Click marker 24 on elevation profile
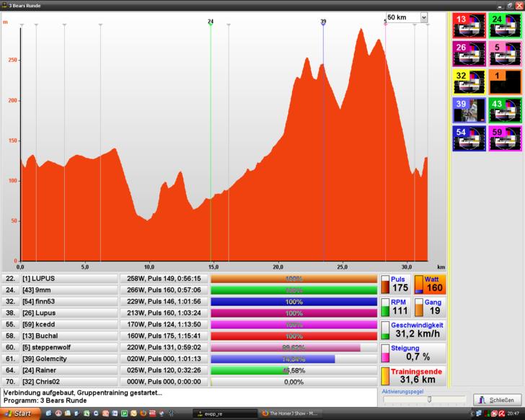The image size is (525, 420). click(211, 22)
